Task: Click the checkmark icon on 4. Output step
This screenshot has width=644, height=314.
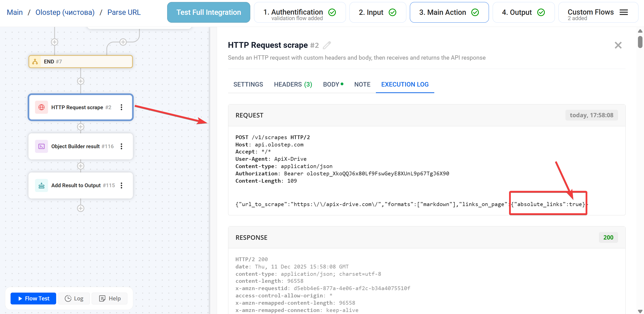Action: (541, 12)
